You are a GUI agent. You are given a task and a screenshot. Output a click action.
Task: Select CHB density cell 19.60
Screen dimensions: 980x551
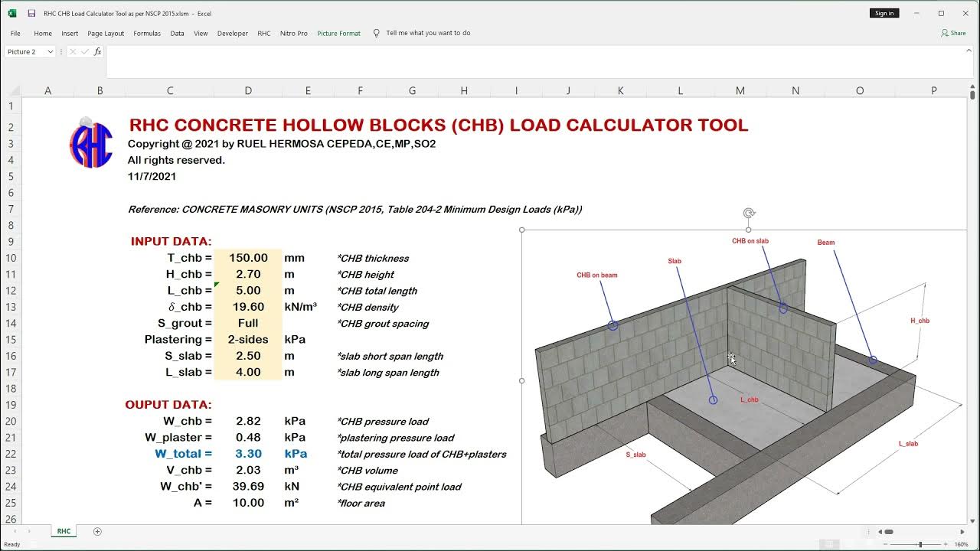(x=248, y=307)
